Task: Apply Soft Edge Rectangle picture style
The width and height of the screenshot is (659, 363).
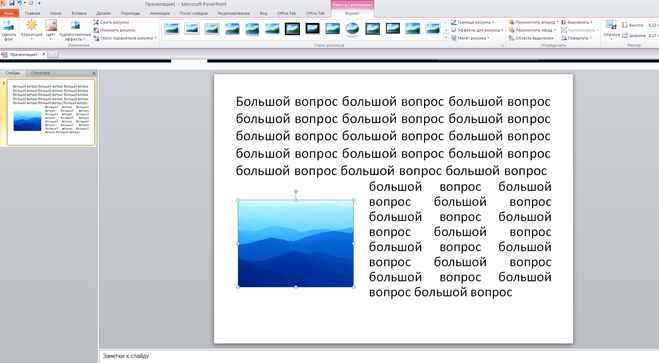Action: click(x=272, y=29)
